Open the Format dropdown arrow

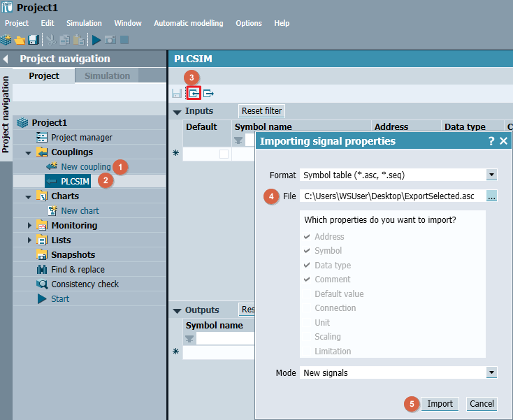pyautogui.click(x=491, y=175)
